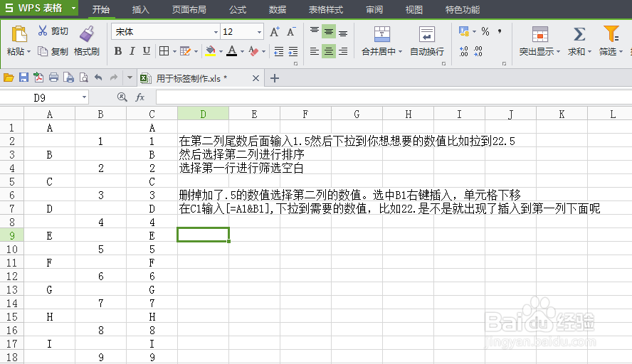
Task: Switch to the 页面布局 tab
Action: point(189,10)
